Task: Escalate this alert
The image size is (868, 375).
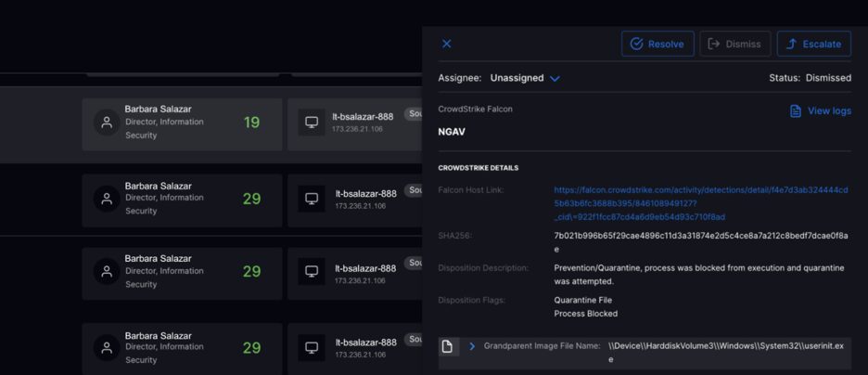Action: [814, 44]
